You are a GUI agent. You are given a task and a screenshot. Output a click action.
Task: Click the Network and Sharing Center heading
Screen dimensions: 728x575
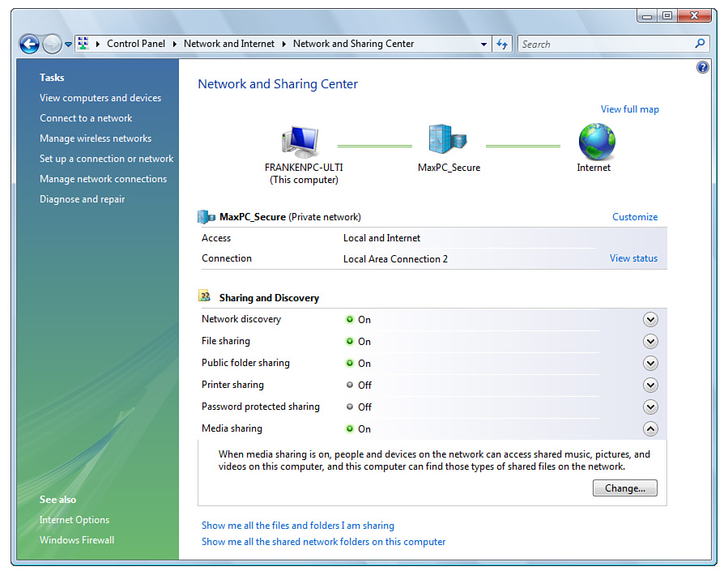[x=278, y=84]
